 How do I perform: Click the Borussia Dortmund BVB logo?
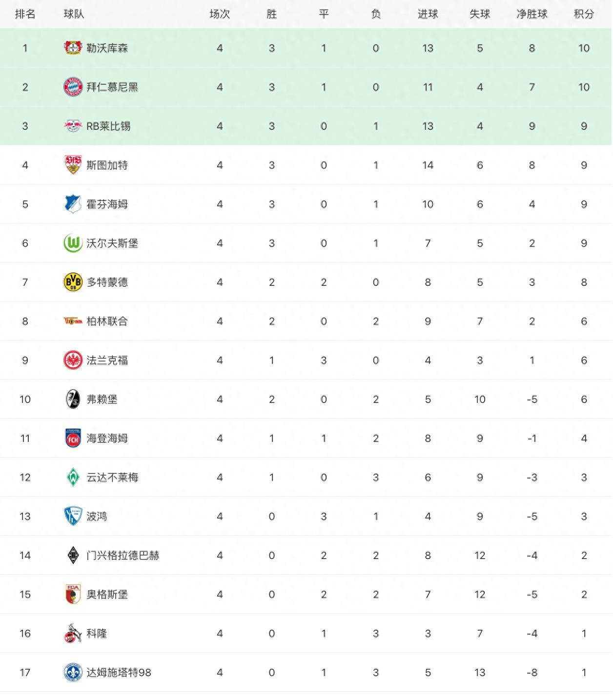pos(73,282)
